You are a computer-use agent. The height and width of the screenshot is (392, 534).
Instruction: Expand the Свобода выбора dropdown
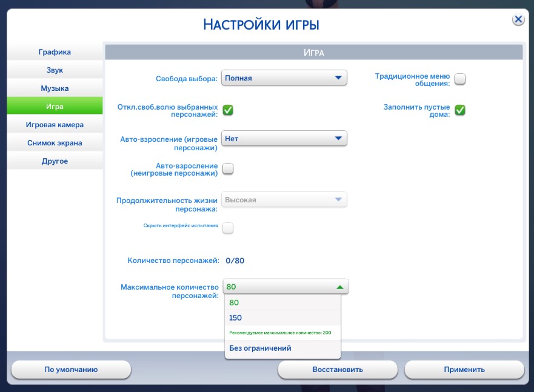coord(284,78)
